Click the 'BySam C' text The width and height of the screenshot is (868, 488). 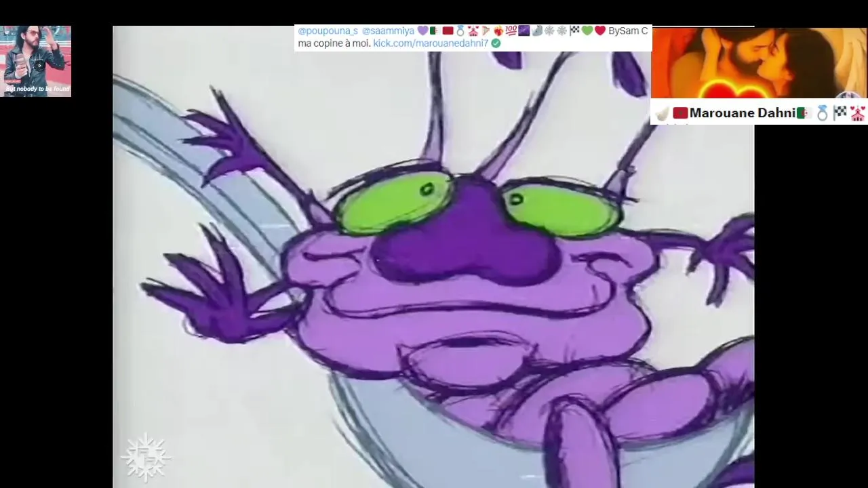(x=628, y=31)
